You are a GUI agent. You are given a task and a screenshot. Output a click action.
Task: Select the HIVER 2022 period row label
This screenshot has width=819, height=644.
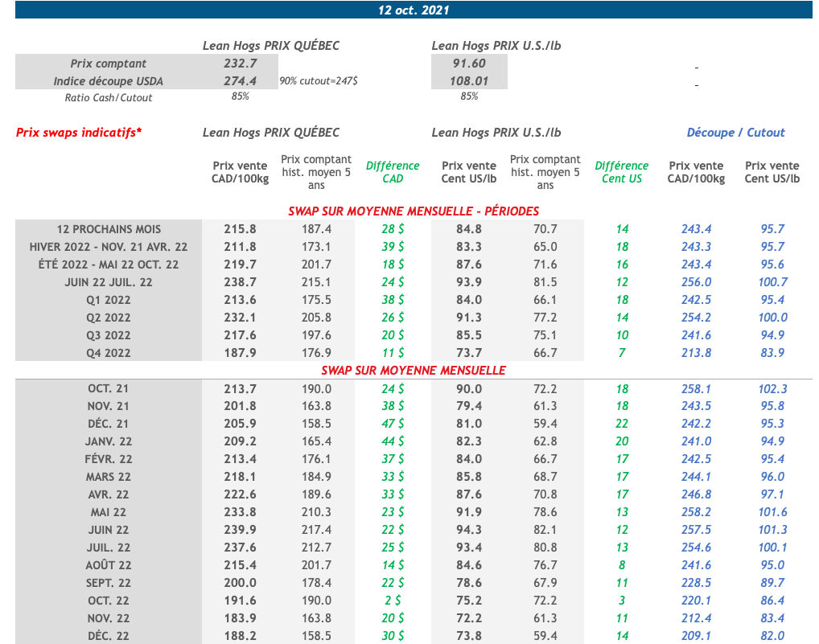click(x=108, y=247)
